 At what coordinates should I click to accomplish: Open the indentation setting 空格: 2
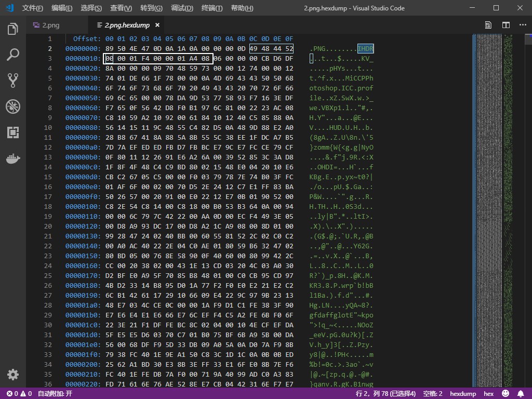(433, 394)
